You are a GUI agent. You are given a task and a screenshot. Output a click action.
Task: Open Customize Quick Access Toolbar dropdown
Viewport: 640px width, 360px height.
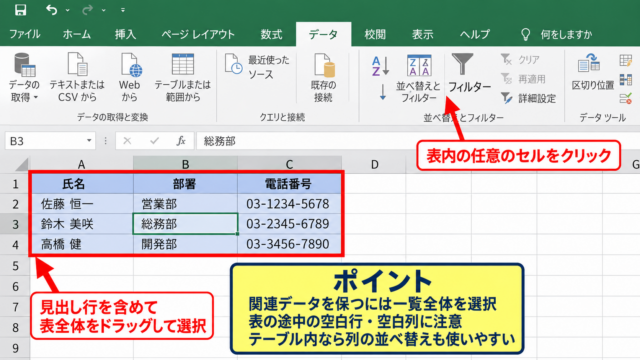click(123, 10)
